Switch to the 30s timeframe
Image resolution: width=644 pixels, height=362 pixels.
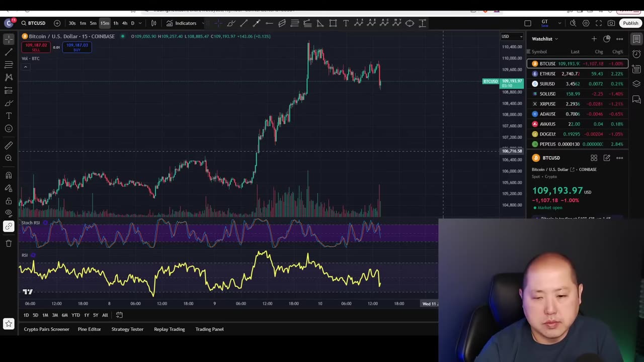tap(72, 23)
